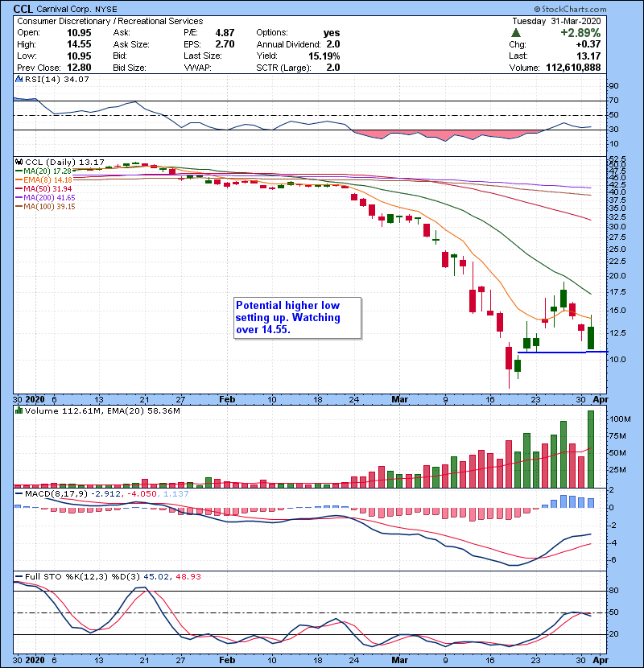Click the +2.89% percent change value

[x=580, y=33]
